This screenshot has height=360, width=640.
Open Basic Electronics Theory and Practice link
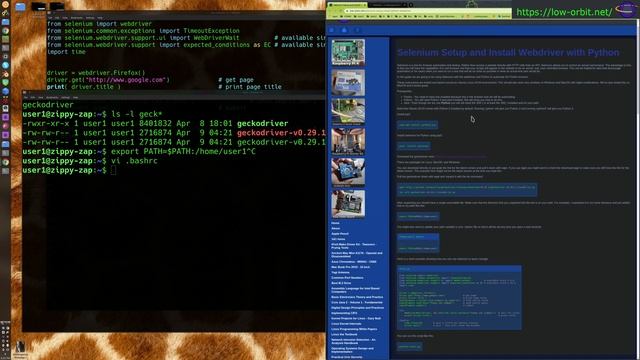tap(357, 297)
